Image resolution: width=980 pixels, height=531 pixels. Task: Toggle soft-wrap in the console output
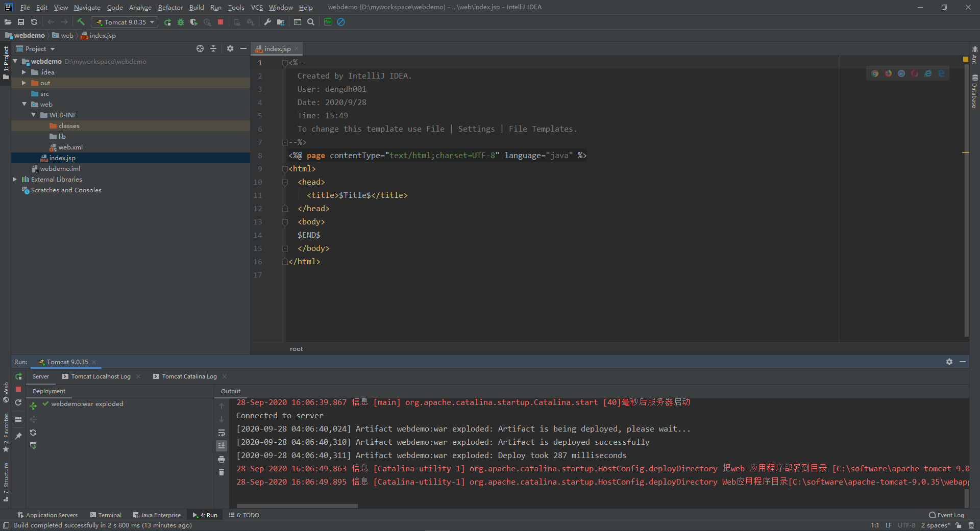[x=222, y=433]
